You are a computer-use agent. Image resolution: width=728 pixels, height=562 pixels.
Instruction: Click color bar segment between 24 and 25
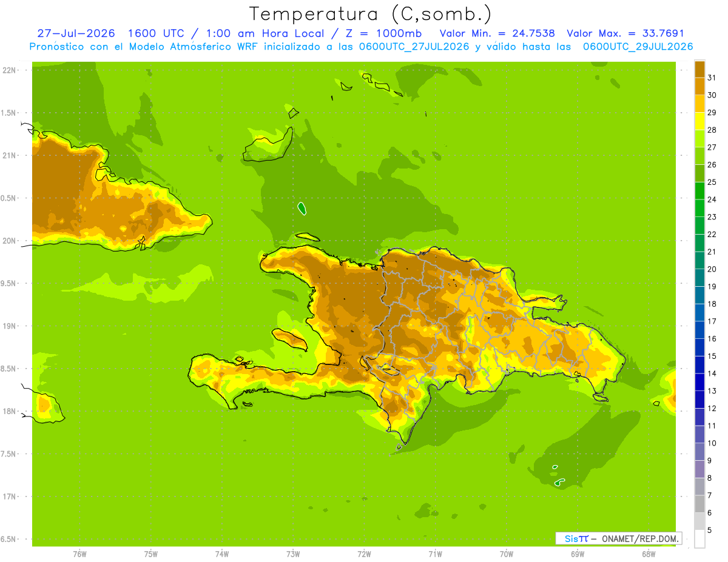tap(699, 190)
